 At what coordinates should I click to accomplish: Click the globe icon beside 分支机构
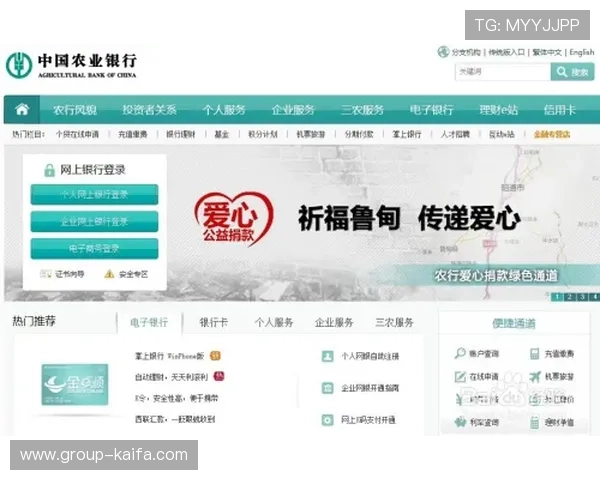(x=443, y=52)
